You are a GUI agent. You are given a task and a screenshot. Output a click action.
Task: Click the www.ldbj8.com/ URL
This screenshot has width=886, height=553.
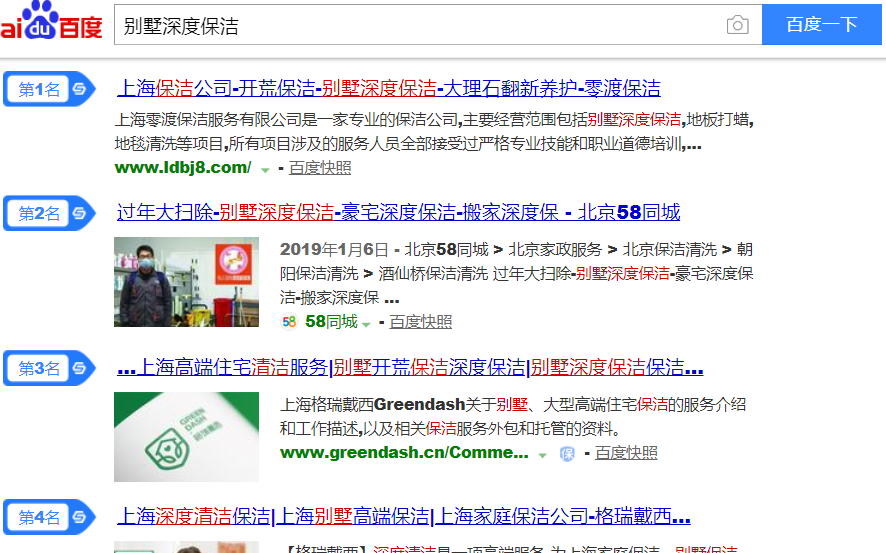pos(183,168)
